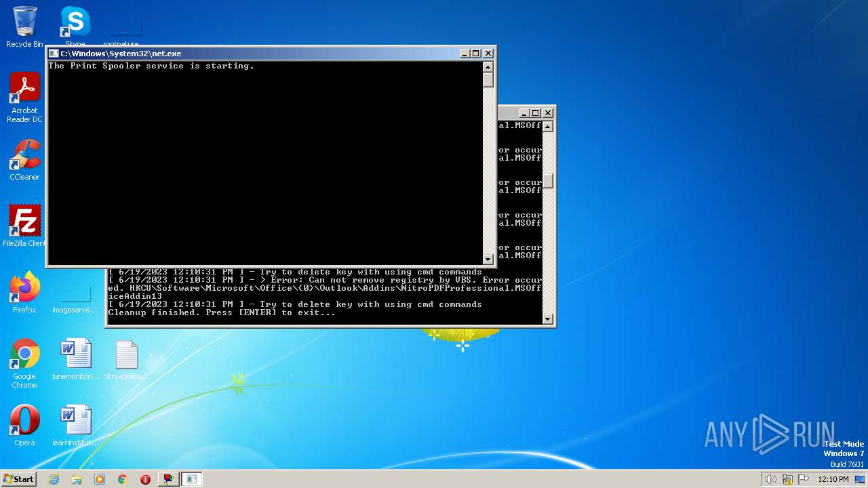
Task: Select the nitro-cleanup text file
Action: click(x=126, y=359)
